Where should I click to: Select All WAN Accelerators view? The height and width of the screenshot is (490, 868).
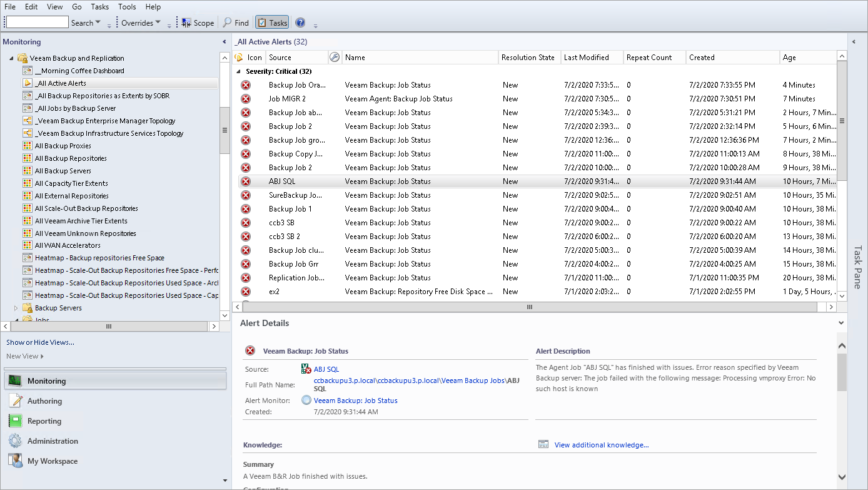pos(68,245)
